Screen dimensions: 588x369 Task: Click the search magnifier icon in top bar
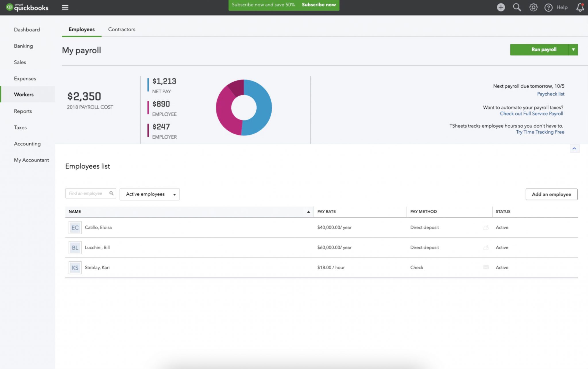pyautogui.click(x=517, y=7)
